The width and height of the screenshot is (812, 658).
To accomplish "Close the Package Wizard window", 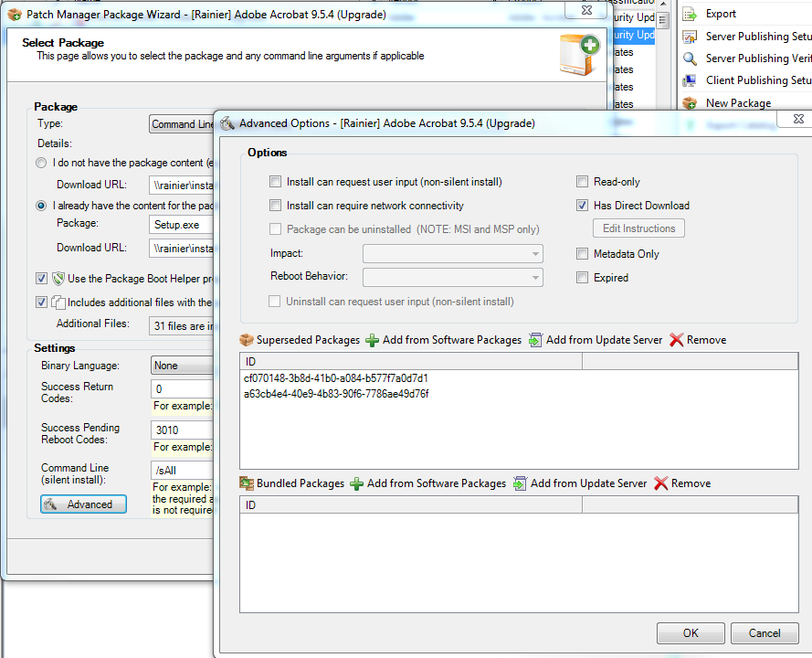I will point(585,10).
